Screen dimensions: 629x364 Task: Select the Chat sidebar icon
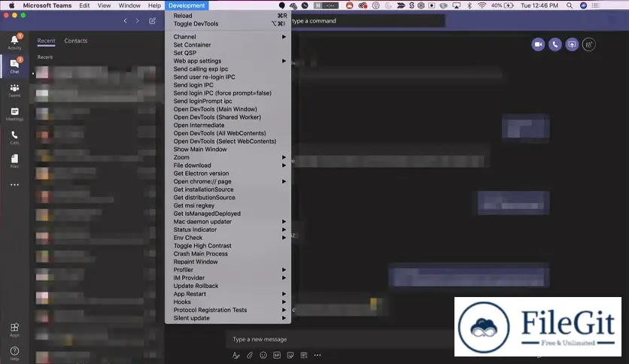pyautogui.click(x=14, y=65)
